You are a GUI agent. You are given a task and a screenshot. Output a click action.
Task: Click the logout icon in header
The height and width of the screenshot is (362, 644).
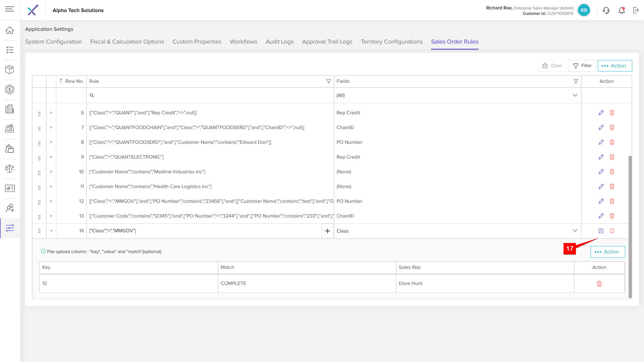point(636,10)
